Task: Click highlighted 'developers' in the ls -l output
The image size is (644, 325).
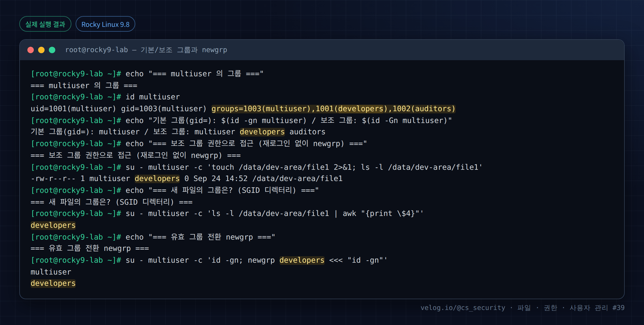Action: (157, 179)
